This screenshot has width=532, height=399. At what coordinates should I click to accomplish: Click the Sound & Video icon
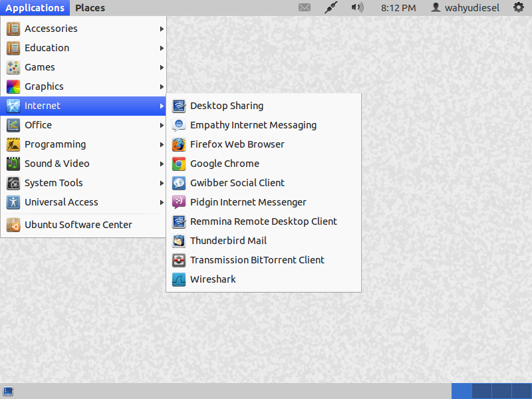[x=13, y=164]
